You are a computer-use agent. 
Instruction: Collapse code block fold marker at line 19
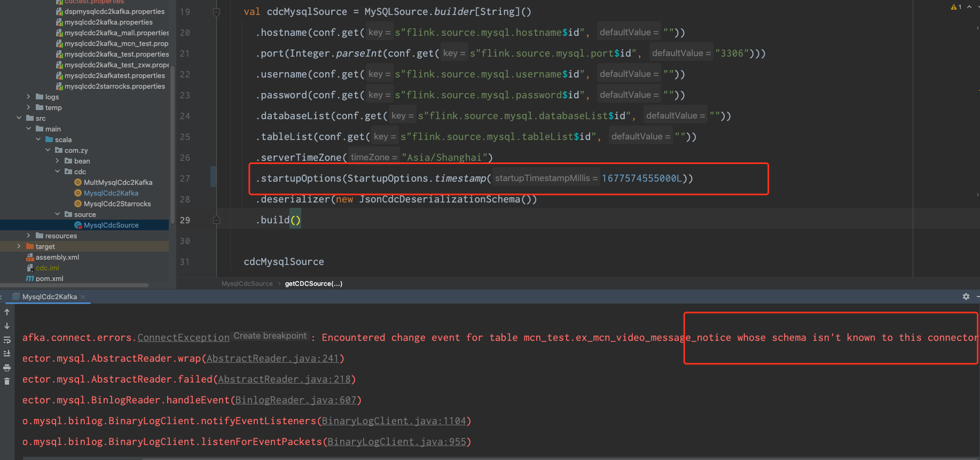coord(216,12)
